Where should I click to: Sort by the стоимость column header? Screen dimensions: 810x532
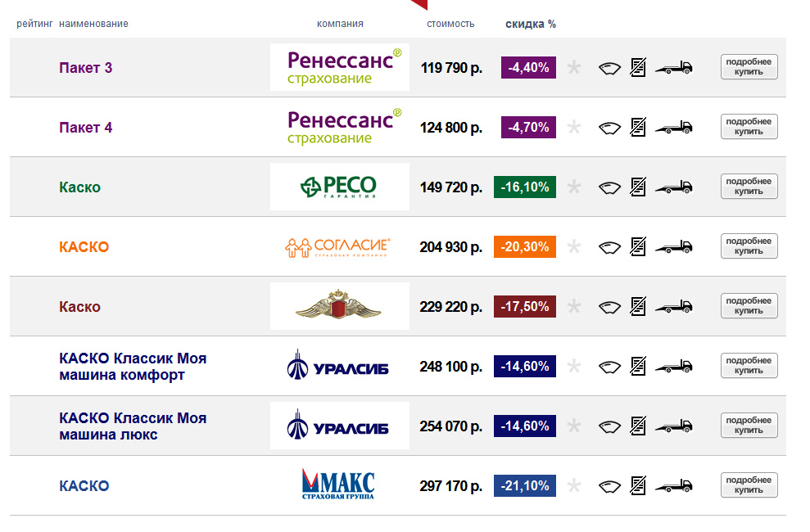(x=450, y=24)
